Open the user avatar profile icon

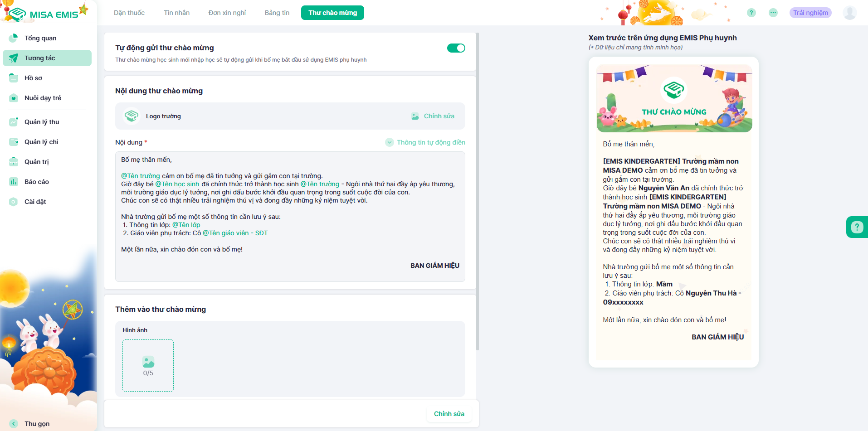(849, 13)
